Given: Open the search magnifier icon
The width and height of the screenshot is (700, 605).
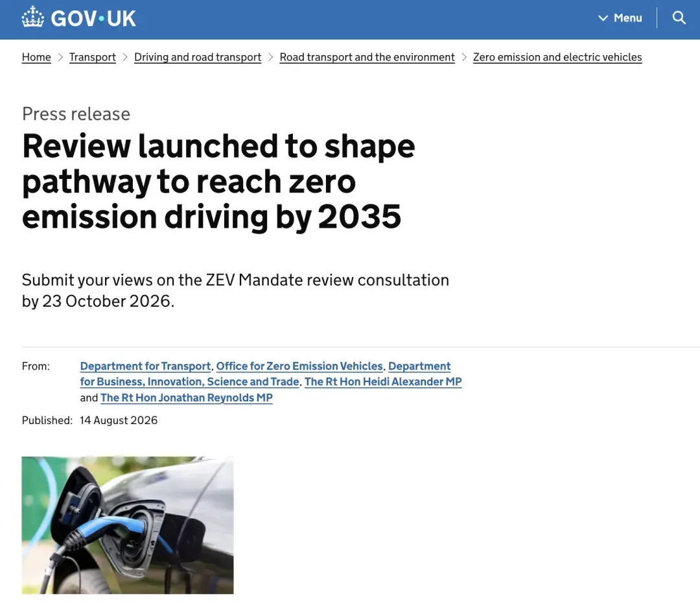Looking at the screenshot, I should [x=679, y=18].
